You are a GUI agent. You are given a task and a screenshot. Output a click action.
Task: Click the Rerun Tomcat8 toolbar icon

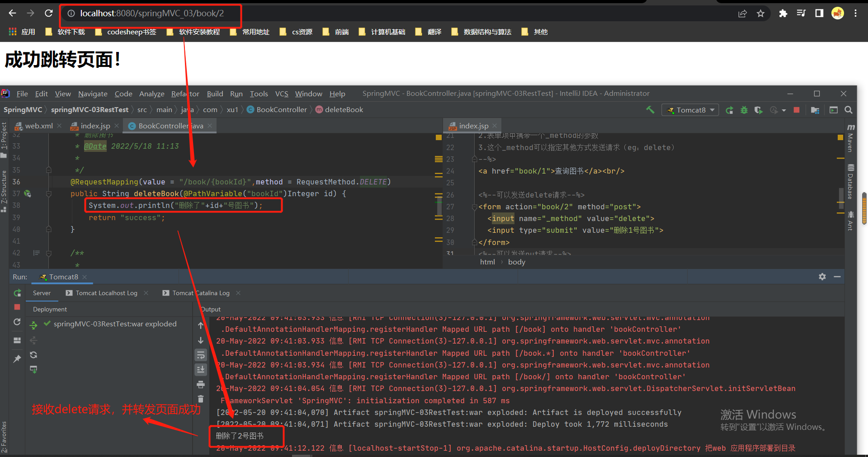(729, 110)
